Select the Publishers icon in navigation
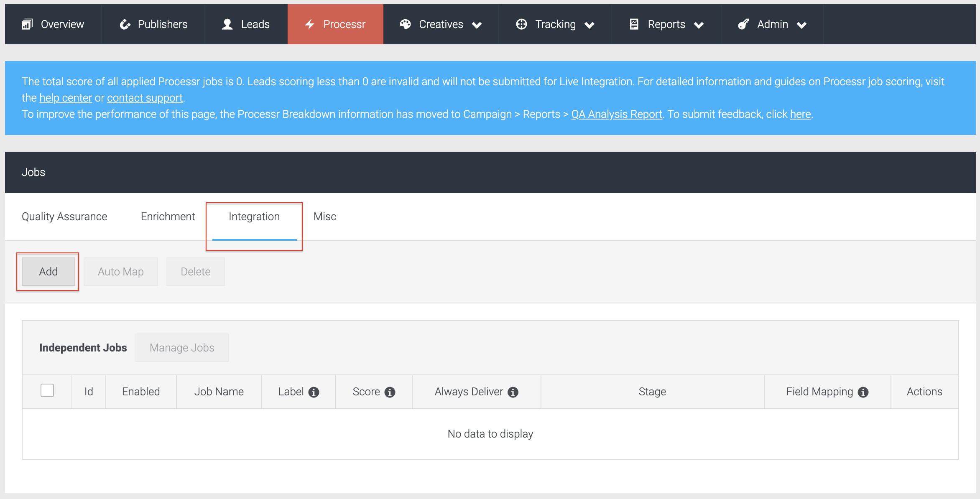The width and height of the screenshot is (980, 499). point(125,24)
